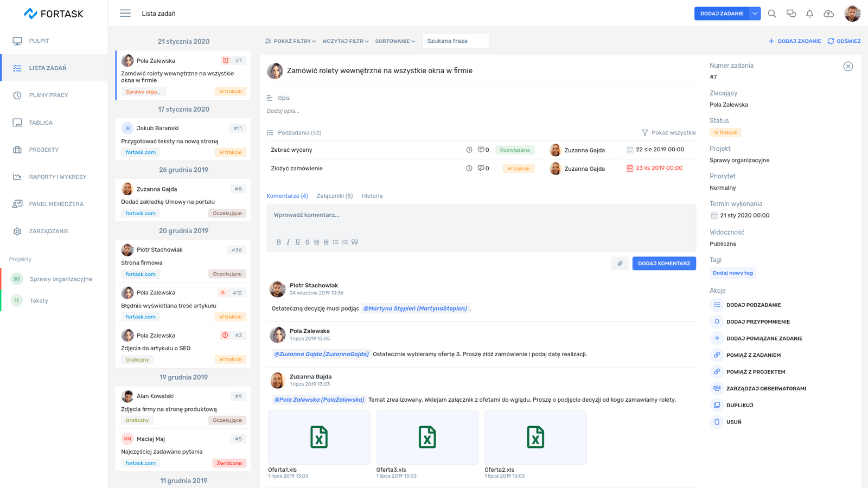Open the notifications bell icon
The height and width of the screenshot is (488, 868).
click(809, 14)
